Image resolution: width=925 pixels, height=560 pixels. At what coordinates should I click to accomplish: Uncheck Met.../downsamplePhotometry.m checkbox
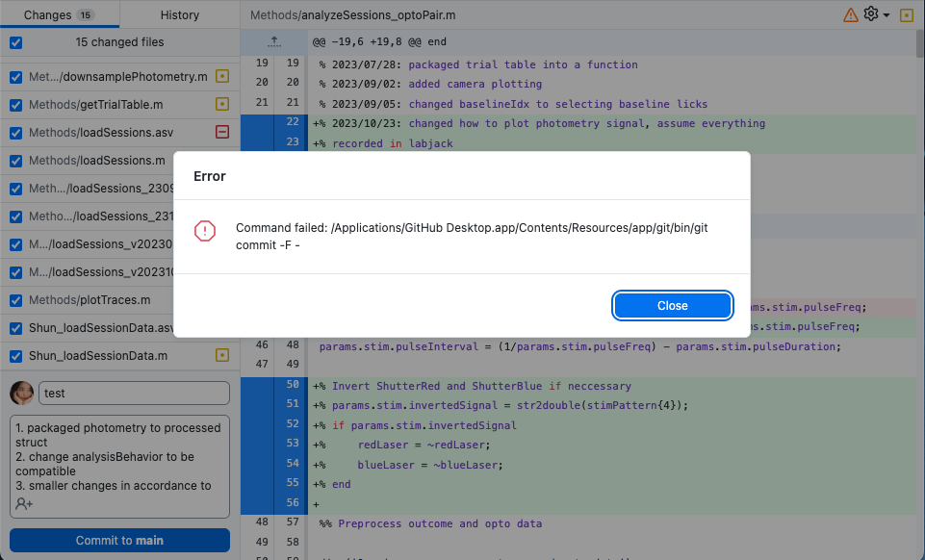click(x=14, y=76)
